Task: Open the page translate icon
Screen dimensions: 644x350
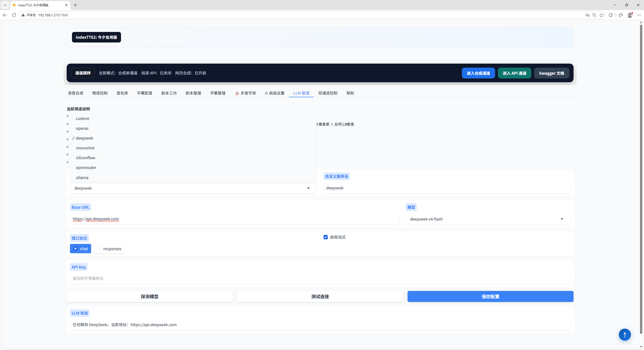Action: click(x=587, y=15)
